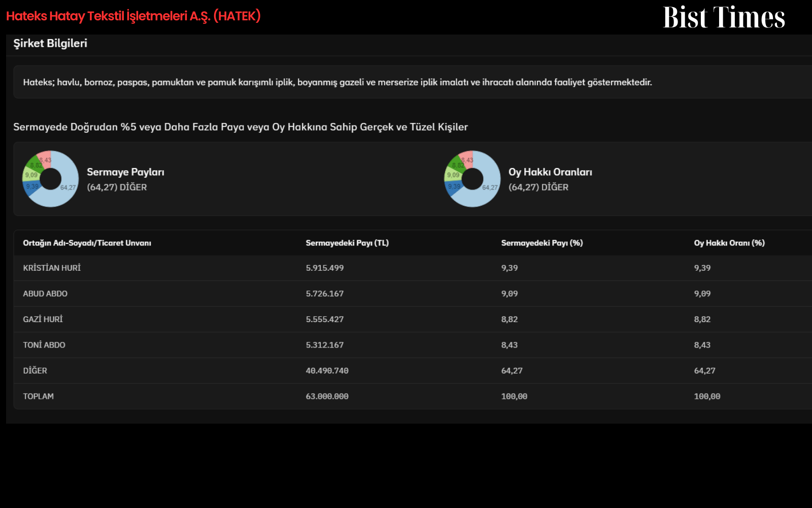Select the 64,27 slice of Oy Hakkı chart
The height and width of the screenshot is (508, 812).
pyautogui.click(x=490, y=187)
